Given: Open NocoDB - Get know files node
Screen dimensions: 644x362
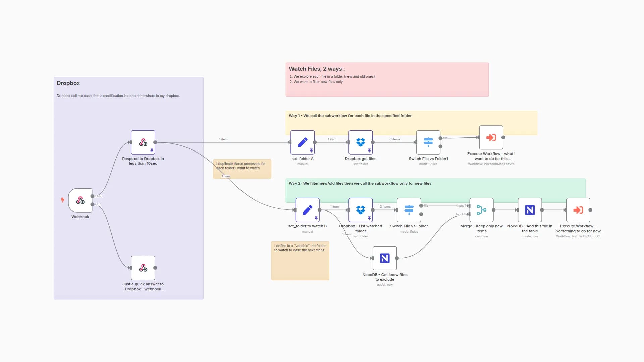Looking at the screenshot, I should click(x=384, y=258).
